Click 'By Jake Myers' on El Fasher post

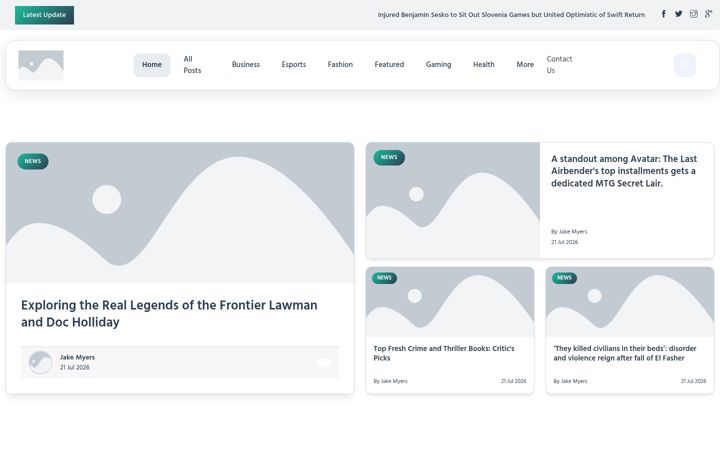coord(570,381)
